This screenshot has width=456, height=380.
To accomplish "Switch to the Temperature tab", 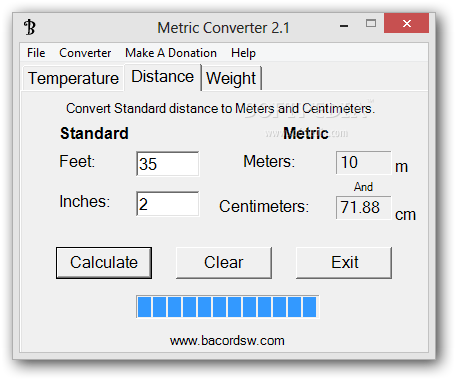I will pos(73,78).
